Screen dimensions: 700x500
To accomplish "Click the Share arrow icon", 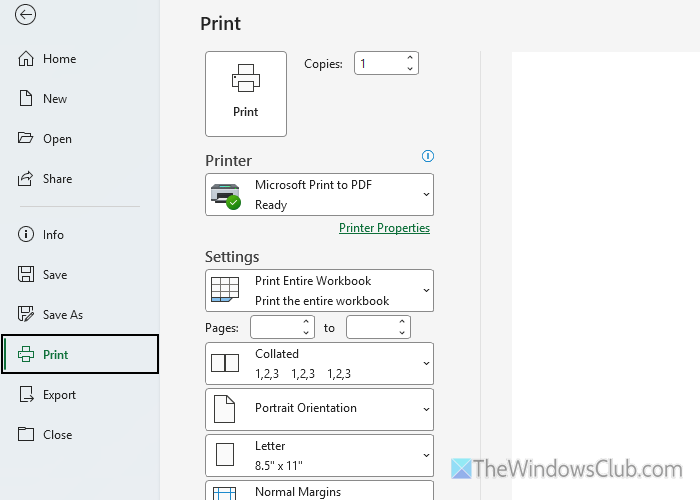I will pos(25,178).
